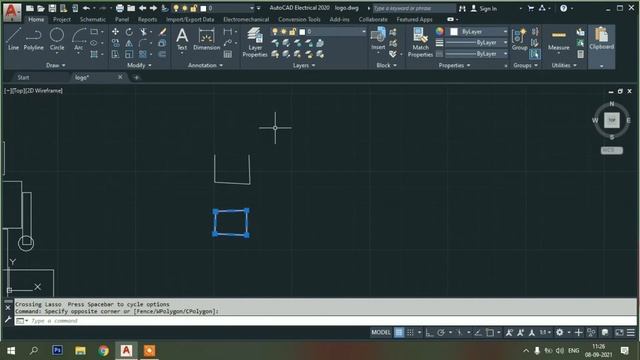Click the WCS label under ViewCube
The image size is (640, 360).
click(611, 150)
